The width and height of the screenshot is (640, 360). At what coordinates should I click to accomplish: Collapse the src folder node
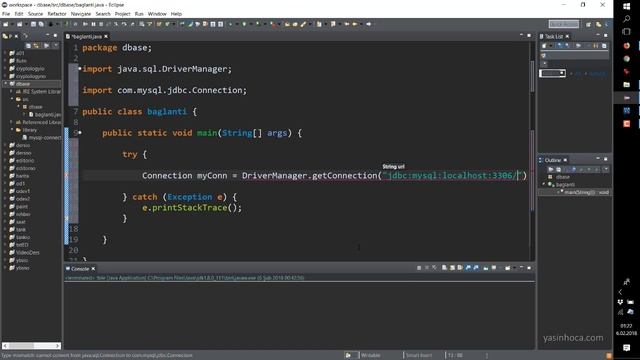coord(12,99)
